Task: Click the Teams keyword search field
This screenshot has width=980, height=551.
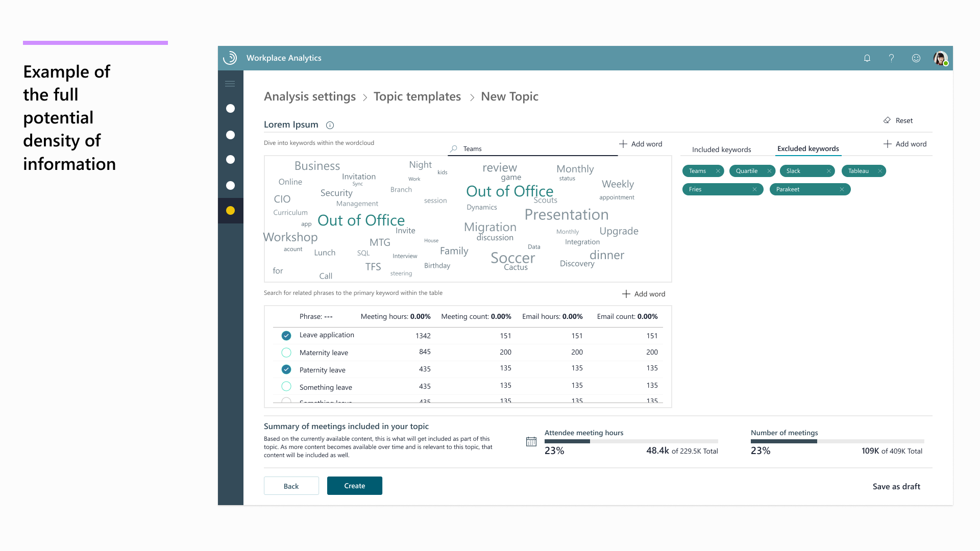Action: point(531,148)
